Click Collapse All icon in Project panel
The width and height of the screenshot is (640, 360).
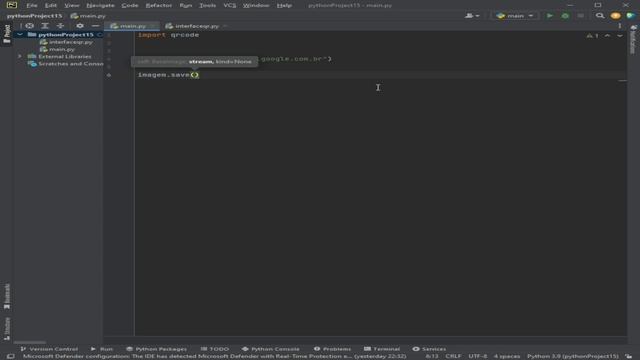tap(60, 26)
